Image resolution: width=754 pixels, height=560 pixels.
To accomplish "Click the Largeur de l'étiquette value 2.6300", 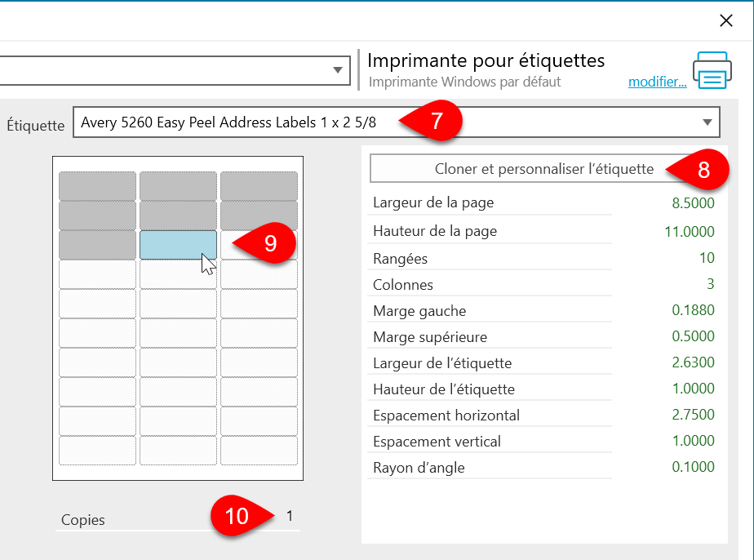I will coord(693,362).
